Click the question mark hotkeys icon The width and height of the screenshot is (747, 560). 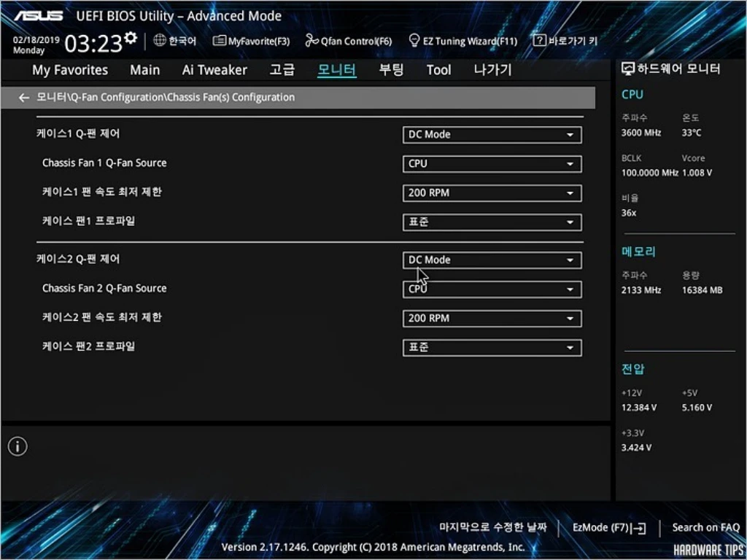coord(539,41)
